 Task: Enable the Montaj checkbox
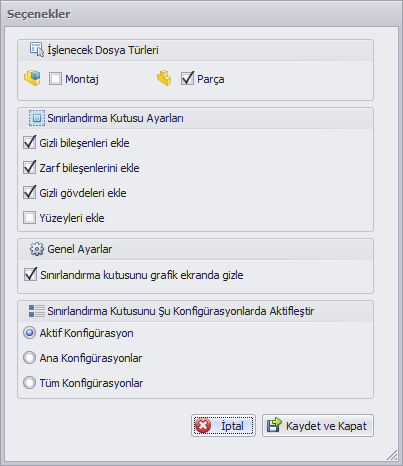click(55, 79)
